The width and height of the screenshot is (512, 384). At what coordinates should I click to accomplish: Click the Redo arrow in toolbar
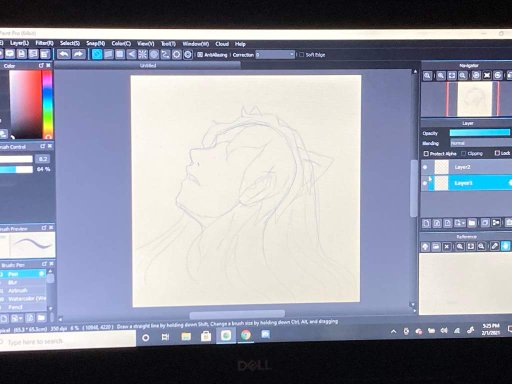click(78, 54)
